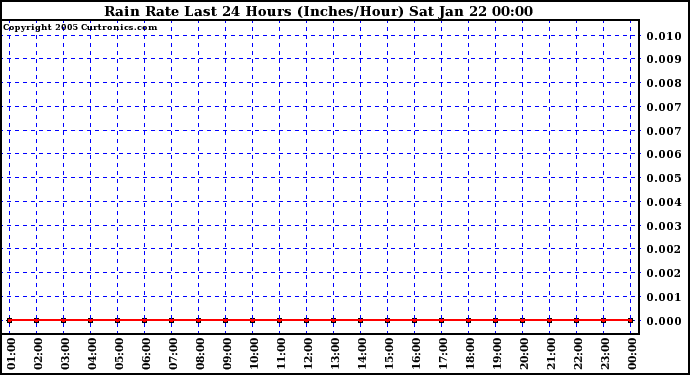Pick the red data point above 09:00
Viewport: 690px width, 375px height.
[x=226, y=320]
